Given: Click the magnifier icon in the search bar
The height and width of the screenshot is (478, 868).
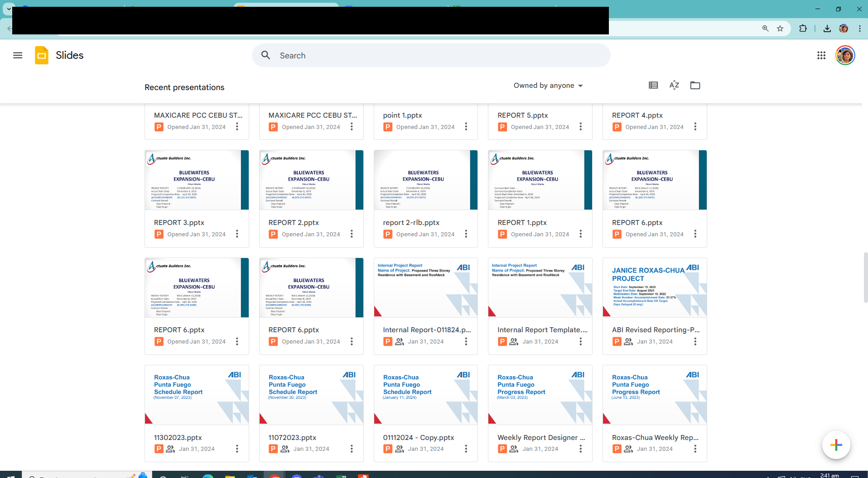Looking at the screenshot, I should [x=266, y=55].
